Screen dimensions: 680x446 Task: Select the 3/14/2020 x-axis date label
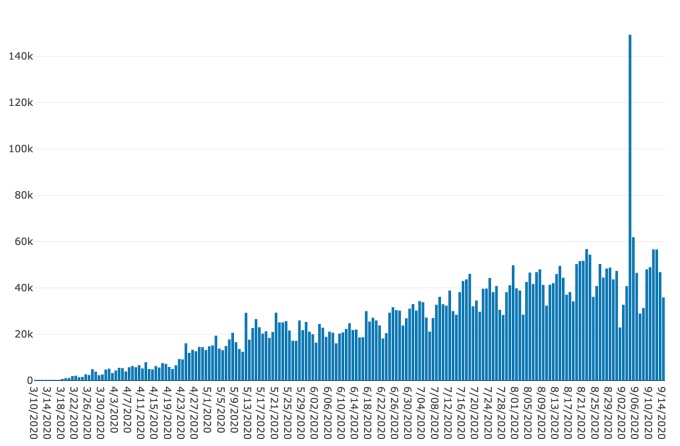coord(47,413)
